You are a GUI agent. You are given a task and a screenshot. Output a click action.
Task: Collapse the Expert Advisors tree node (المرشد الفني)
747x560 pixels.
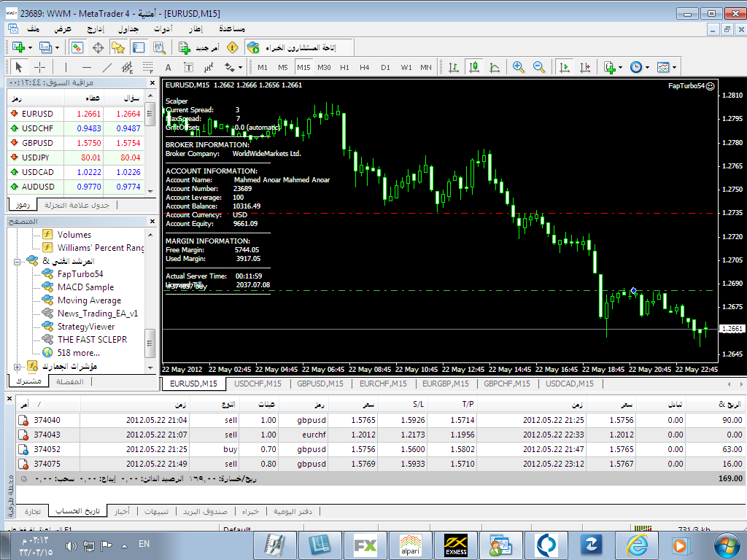click(18, 262)
